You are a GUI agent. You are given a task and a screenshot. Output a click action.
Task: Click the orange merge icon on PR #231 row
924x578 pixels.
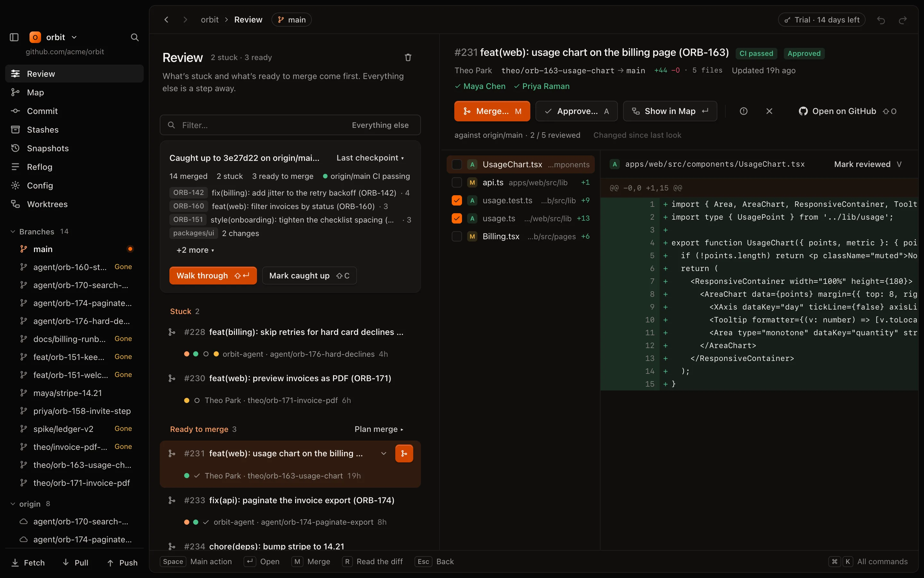(404, 453)
